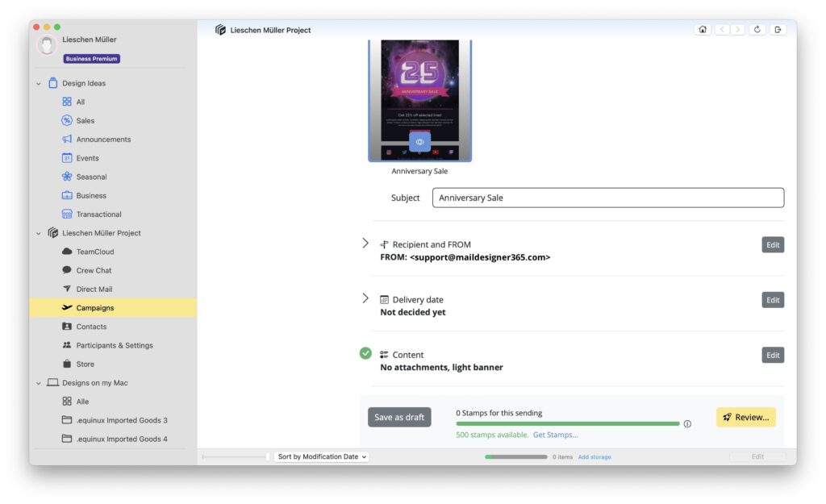Click the FROM support@maildesigner365.com text

tap(465, 257)
